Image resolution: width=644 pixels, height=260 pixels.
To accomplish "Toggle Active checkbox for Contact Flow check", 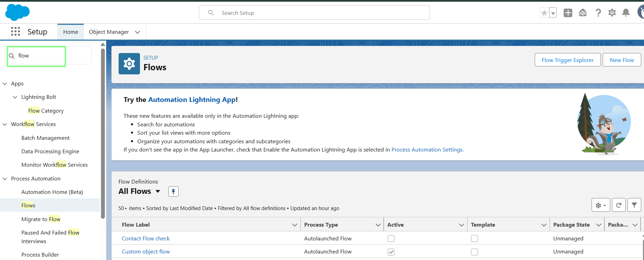I will [x=391, y=238].
